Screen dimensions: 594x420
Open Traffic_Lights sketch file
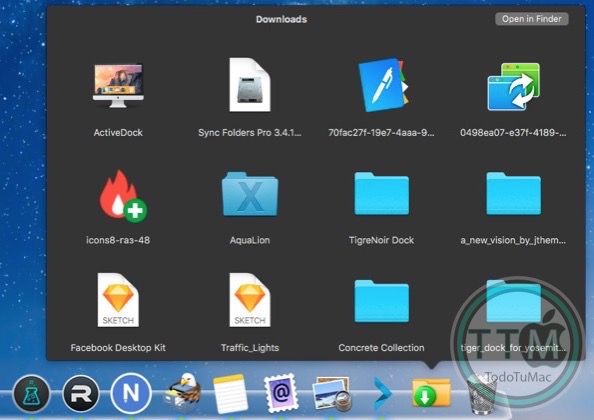click(250, 300)
